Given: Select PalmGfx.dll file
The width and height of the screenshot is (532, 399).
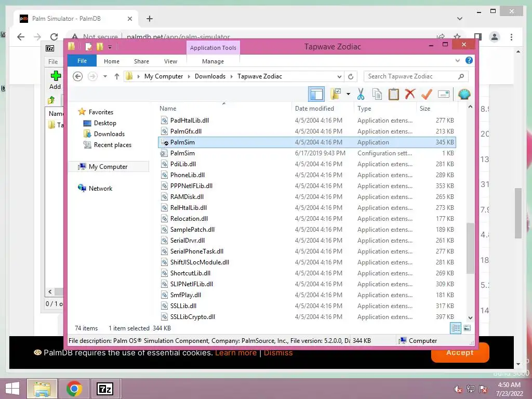Looking at the screenshot, I should click(x=307, y=131).
